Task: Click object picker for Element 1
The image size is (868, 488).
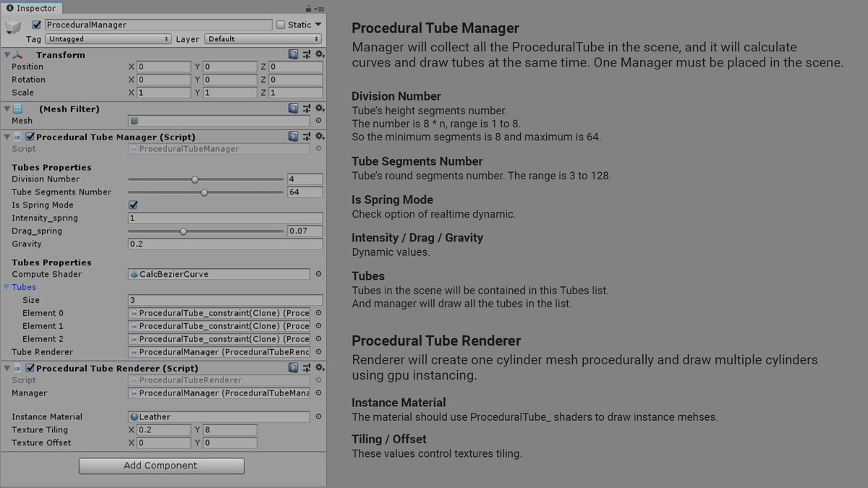Action: point(318,326)
